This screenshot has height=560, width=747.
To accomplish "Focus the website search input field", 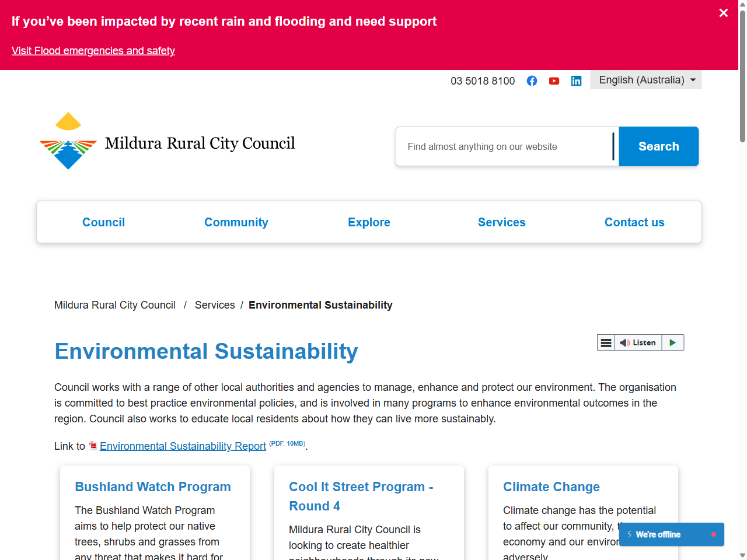I will (x=507, y=146).
